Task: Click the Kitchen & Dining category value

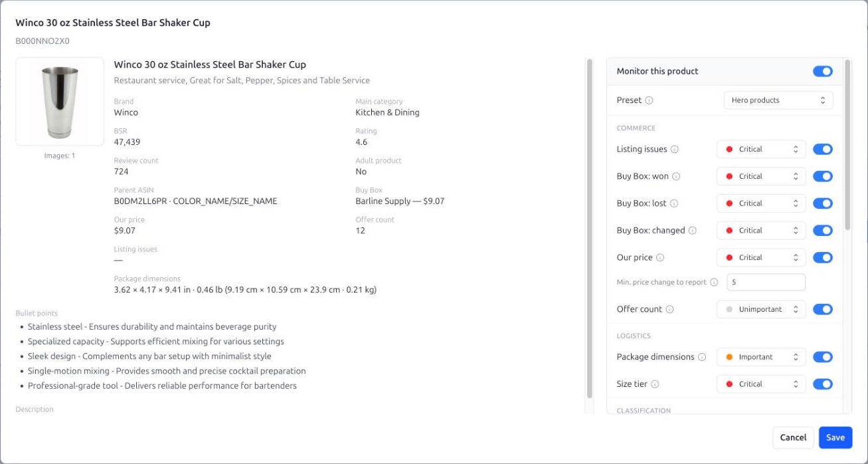Action: (x=387, y=112)
